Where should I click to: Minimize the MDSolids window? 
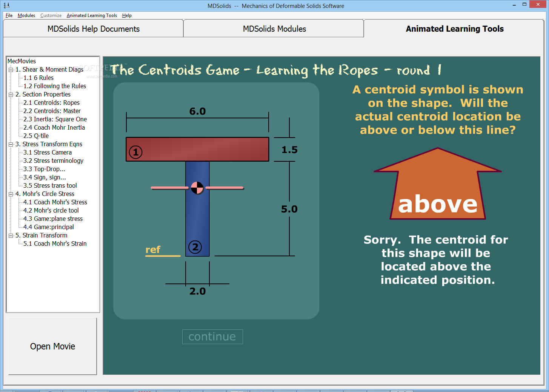(x=514, y=5)
